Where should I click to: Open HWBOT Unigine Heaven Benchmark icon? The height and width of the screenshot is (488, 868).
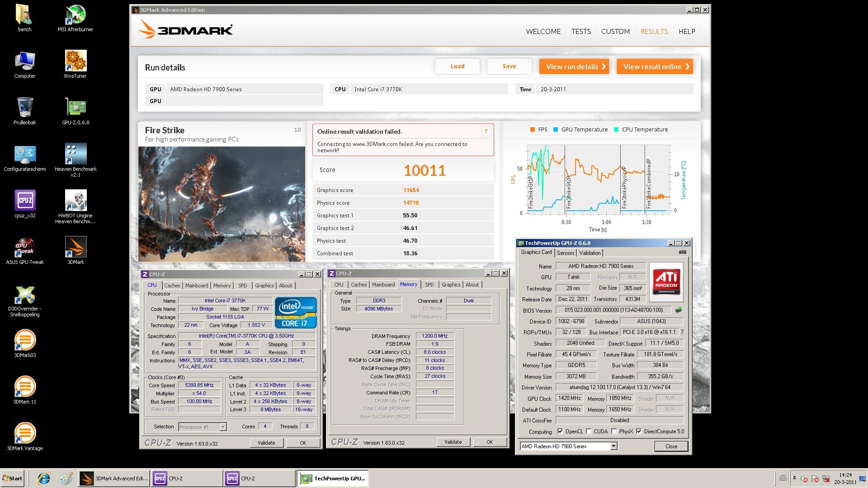coord(75,207)
